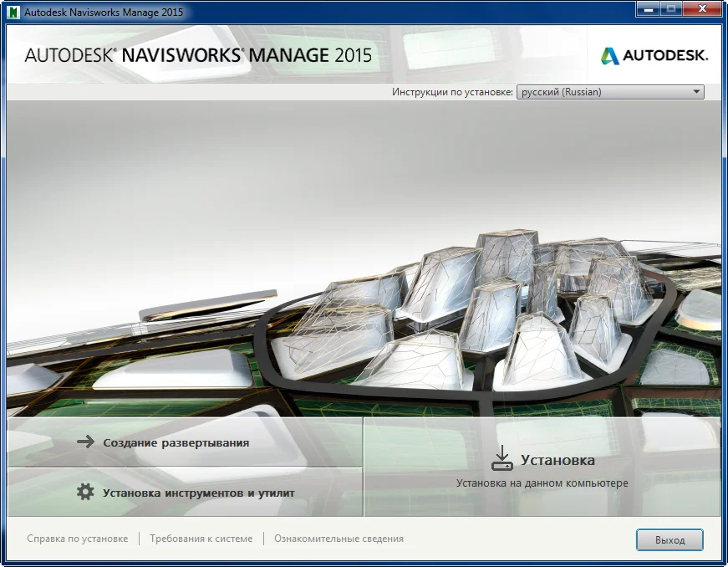Click the download icon above Установка

point(501,458)
